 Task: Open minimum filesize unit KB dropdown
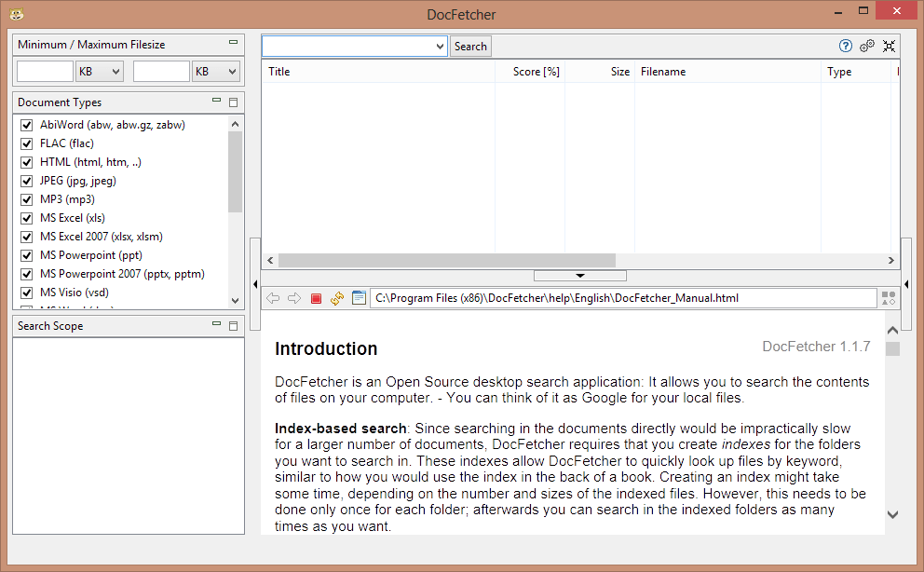[100, 72]
